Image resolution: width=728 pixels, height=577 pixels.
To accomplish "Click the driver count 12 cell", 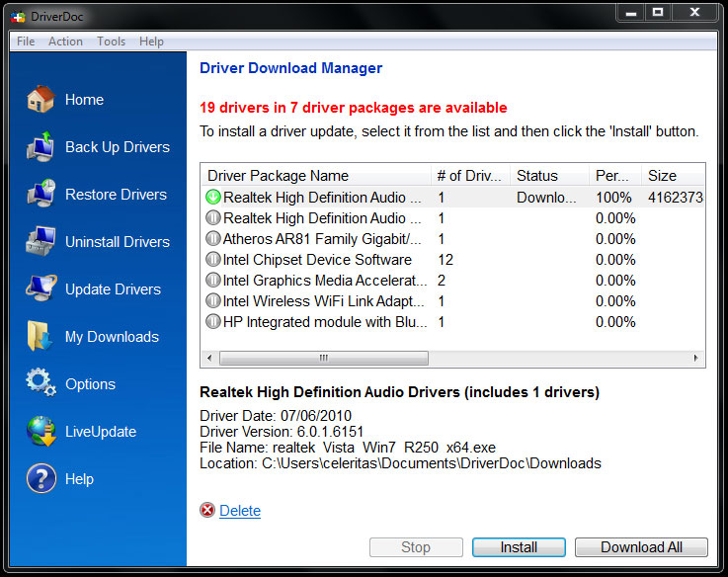I will point(445,259).
